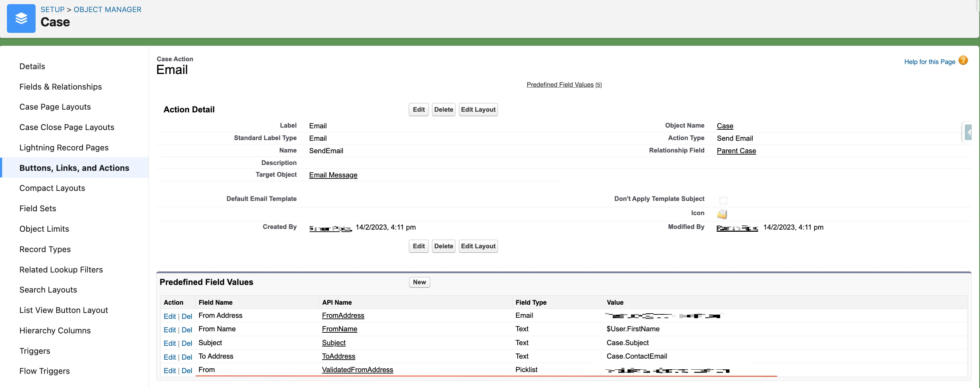Click the orange help question mark icon
The height and width of the screenshot is (388, 980).
click(963, 61)
